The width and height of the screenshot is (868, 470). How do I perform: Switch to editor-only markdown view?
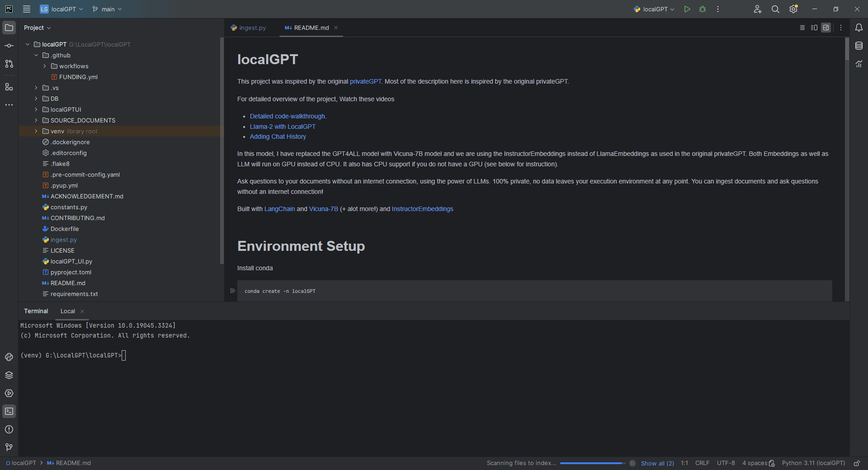[802, 28]
